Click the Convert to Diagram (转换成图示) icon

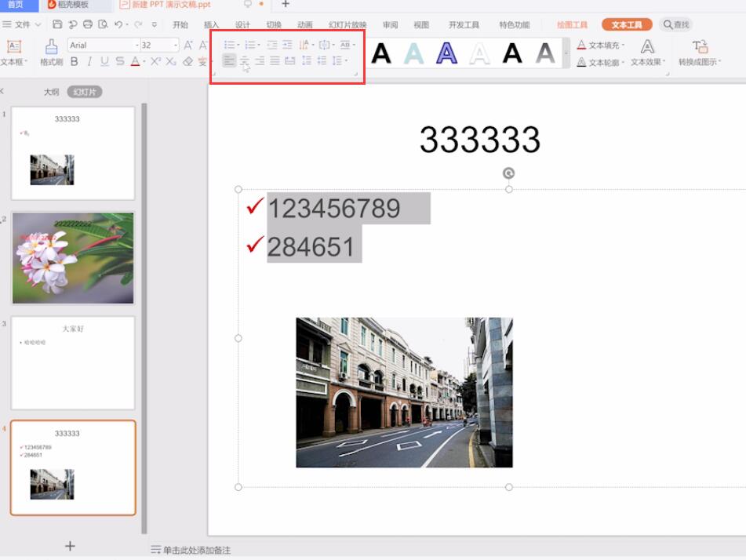(x=701, y=46)
